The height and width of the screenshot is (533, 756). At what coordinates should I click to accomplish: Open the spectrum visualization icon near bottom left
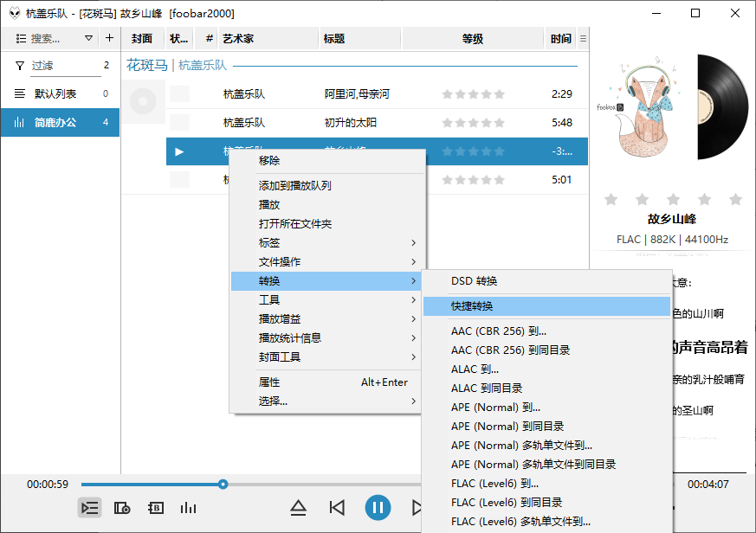coord(188,509)
